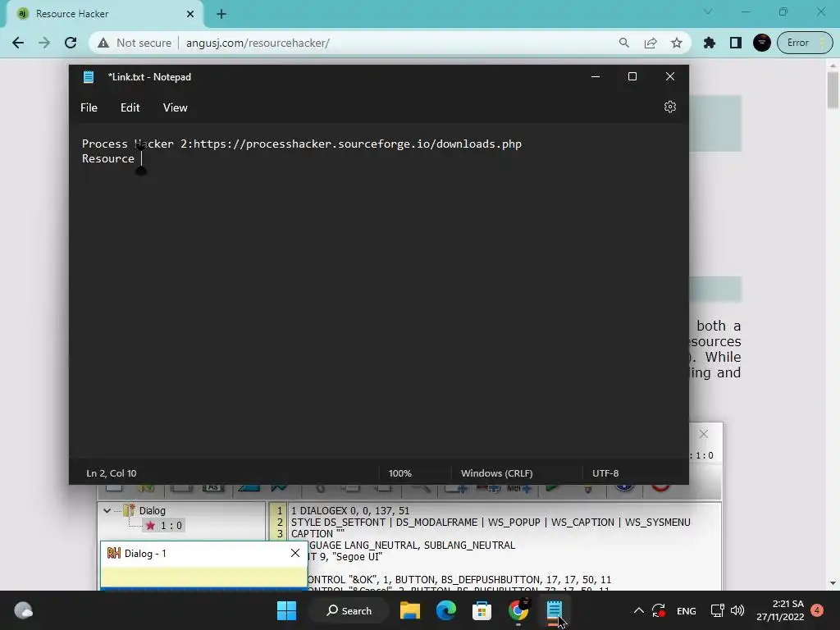The height and width of the screenshot is (630, 840).
Task: Click the Ln 2, Col 10 status entry
Action: point(112,473)
